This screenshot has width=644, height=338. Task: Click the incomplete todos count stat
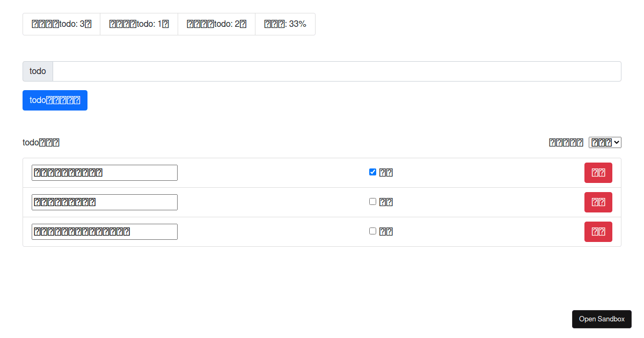[216, 24]
